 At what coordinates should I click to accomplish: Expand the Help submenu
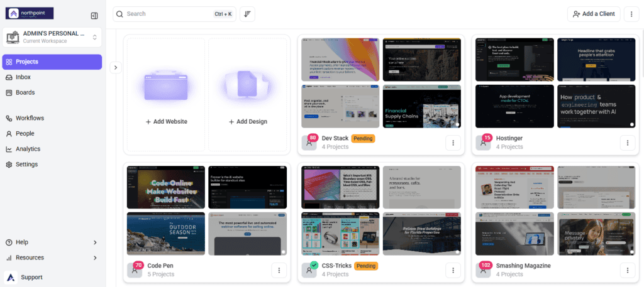(52, 242)
